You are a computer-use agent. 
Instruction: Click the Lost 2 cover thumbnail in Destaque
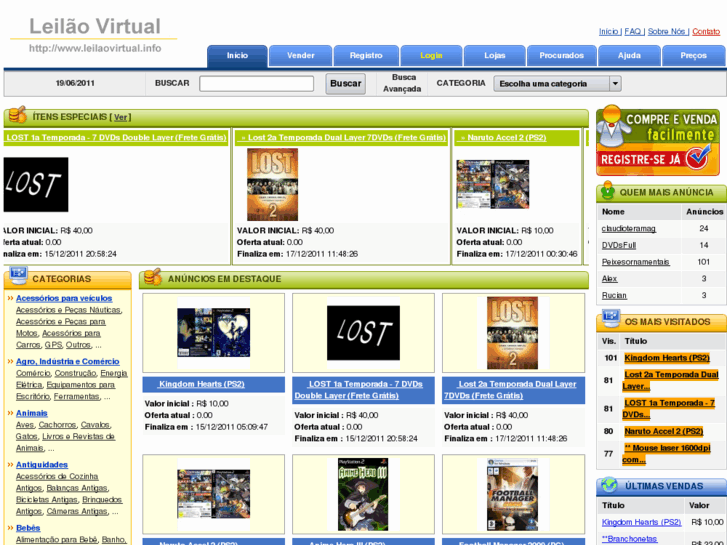pyautogui.click(x=512, y=333)
